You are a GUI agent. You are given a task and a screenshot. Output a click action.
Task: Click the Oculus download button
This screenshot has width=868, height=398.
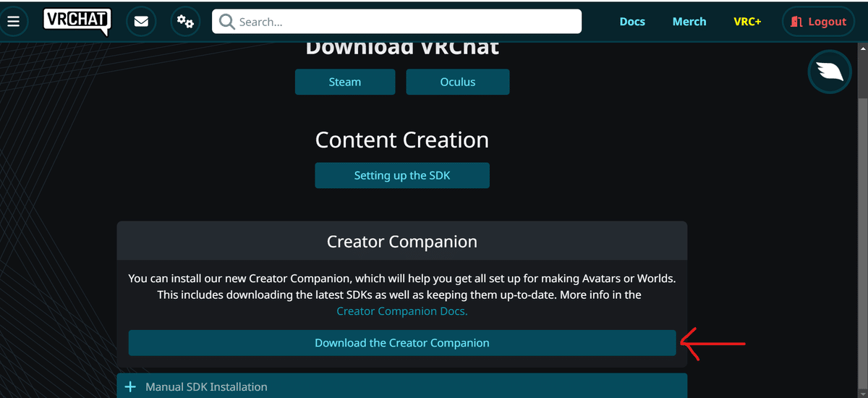[458, 82]
